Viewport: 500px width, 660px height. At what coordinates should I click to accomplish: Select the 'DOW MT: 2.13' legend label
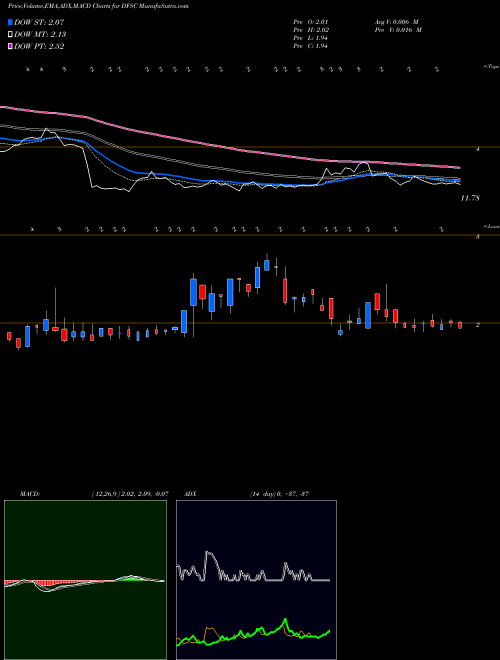tap(40, 35)
